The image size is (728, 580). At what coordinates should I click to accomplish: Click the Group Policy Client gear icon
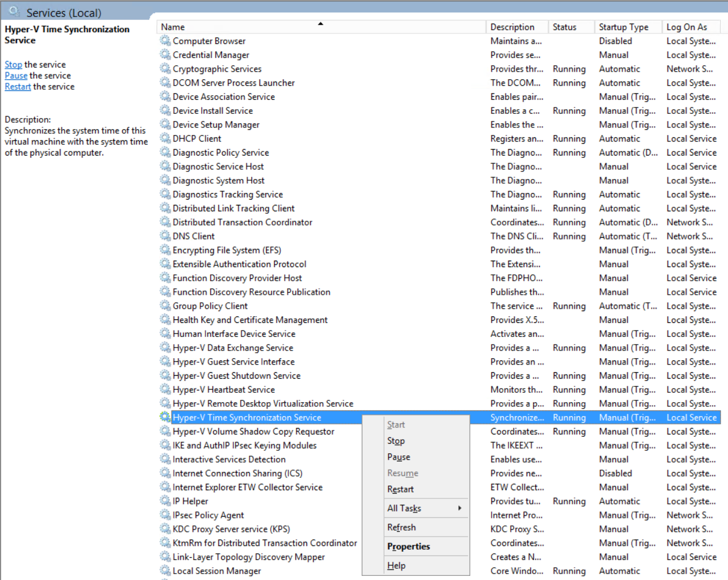click(x=165, y=305)
